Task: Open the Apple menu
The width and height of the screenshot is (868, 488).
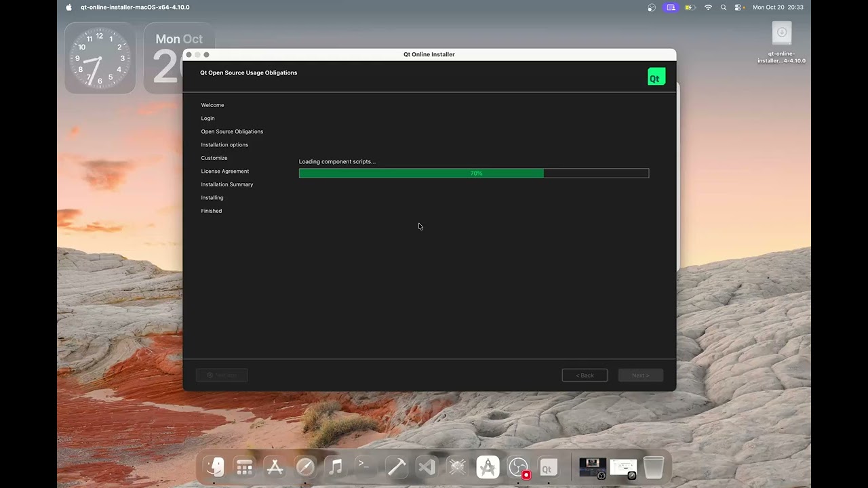Action: (68, 7)
